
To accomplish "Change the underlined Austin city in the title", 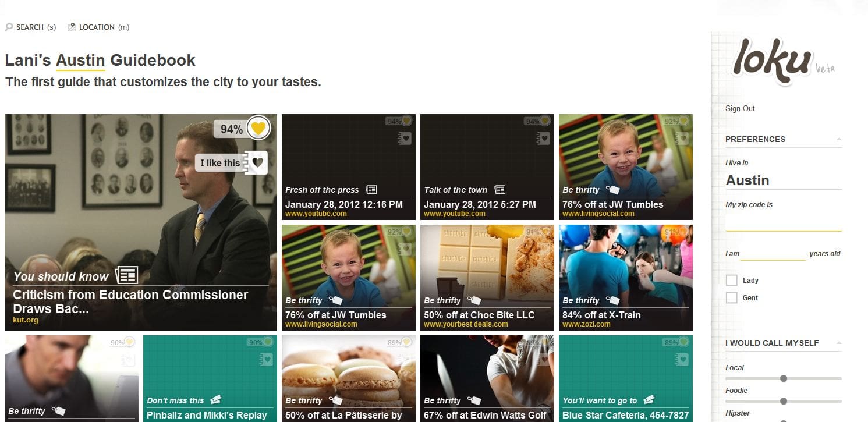I will tap(80, 61).
